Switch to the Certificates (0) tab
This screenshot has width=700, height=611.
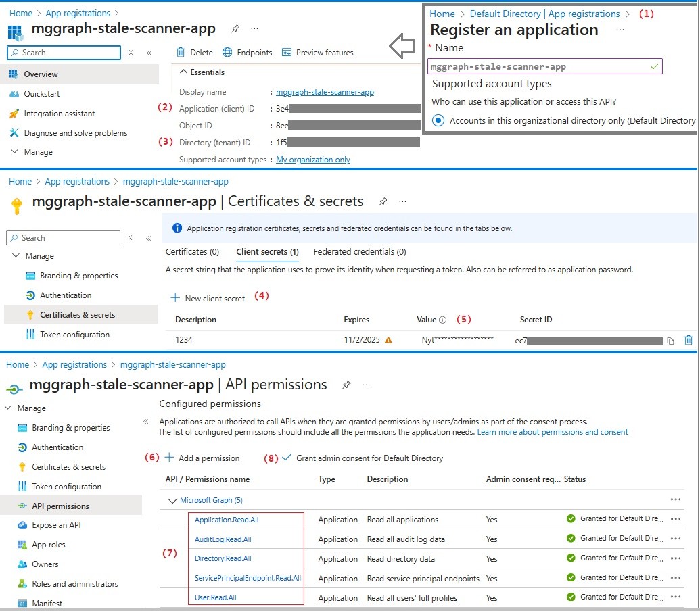(192, 252)
